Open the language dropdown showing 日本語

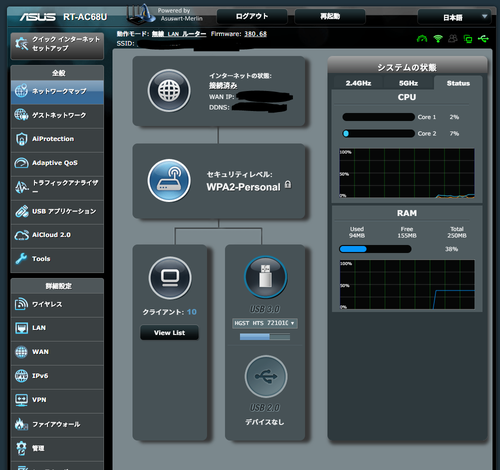pos(454,17)
